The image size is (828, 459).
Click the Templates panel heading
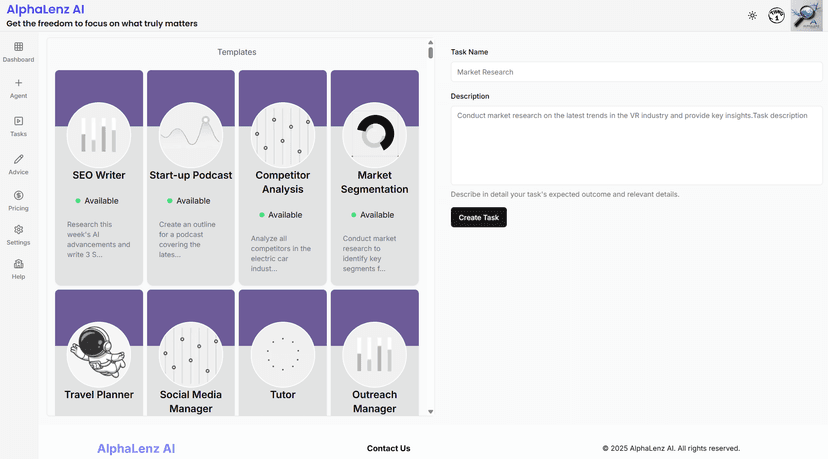click(x=237, y=52)
